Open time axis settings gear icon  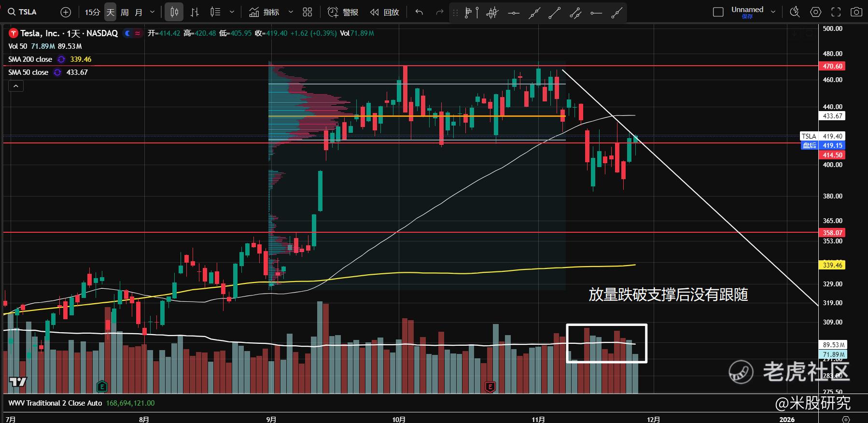[845, 419]
